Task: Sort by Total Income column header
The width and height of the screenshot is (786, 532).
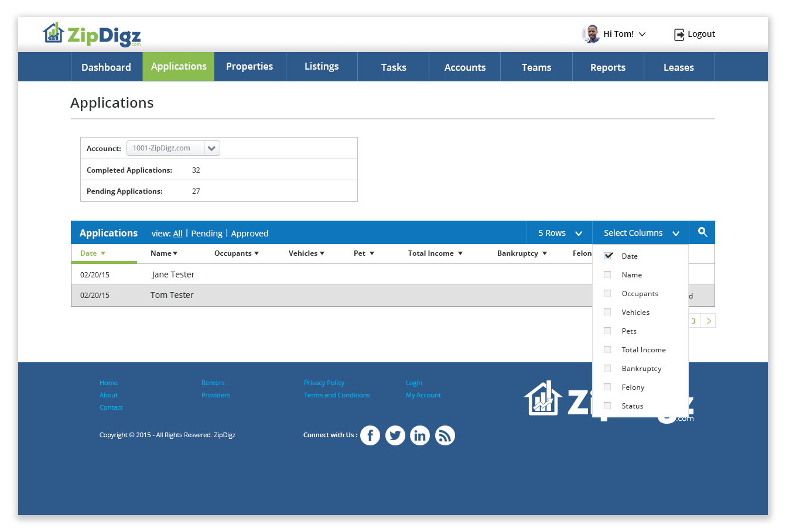Action: coord(435,253)
